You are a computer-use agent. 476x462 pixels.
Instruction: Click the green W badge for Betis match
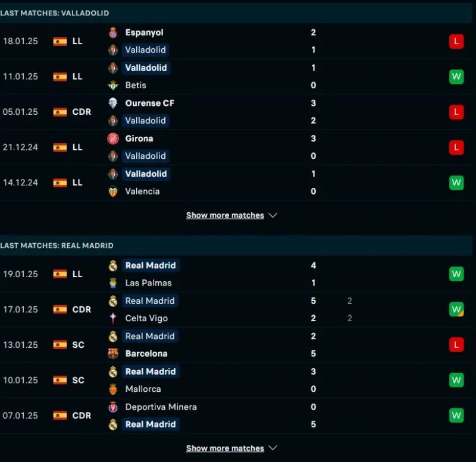coord(456,77)
